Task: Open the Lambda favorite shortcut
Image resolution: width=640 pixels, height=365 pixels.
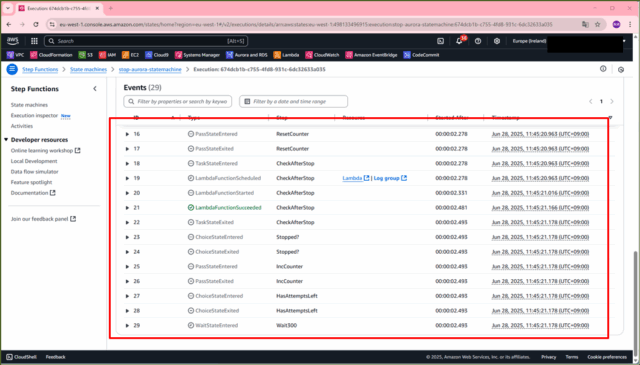Action: [287, 55]
